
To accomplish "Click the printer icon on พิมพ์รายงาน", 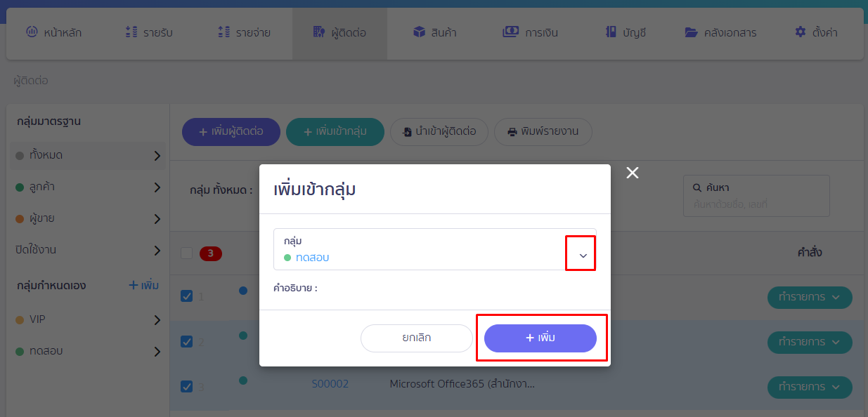I will pos(511,132).
